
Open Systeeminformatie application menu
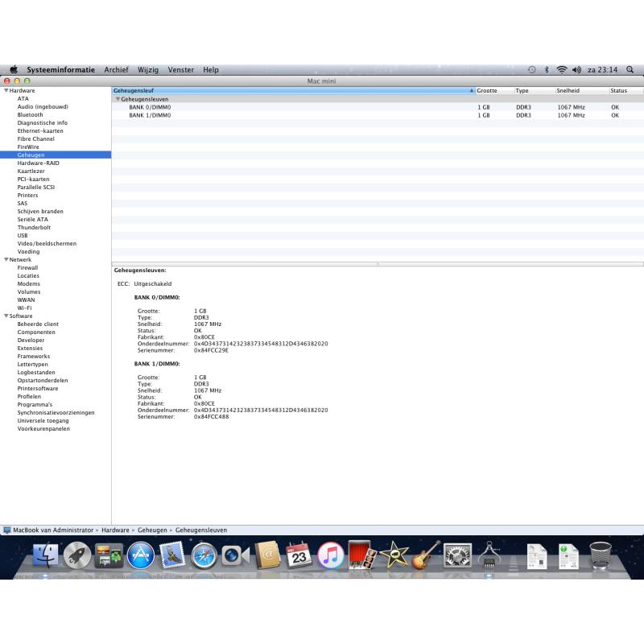point(61,70)
